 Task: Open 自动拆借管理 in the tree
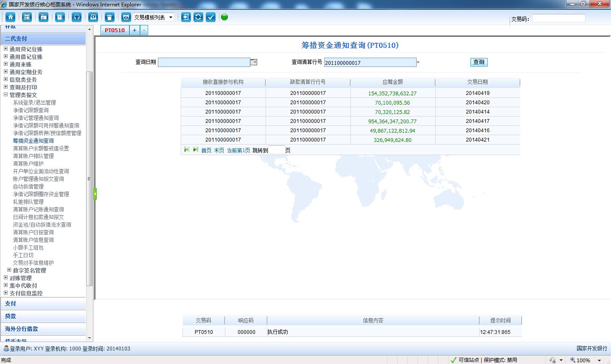pyautogui.click(x=28, y=186)
